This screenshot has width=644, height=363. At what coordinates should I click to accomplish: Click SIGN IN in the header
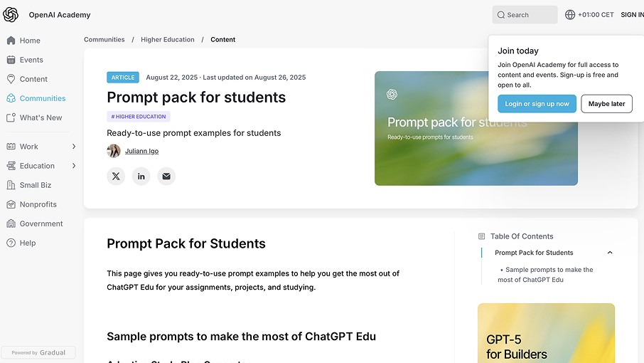pyautogui.click(x=632, y=15)
